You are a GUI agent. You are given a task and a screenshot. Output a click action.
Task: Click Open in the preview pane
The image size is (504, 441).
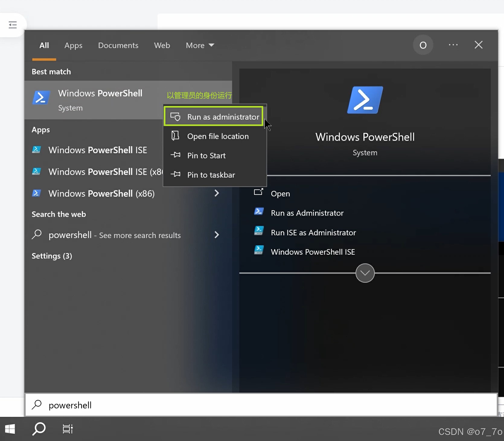tap(280, 194)
